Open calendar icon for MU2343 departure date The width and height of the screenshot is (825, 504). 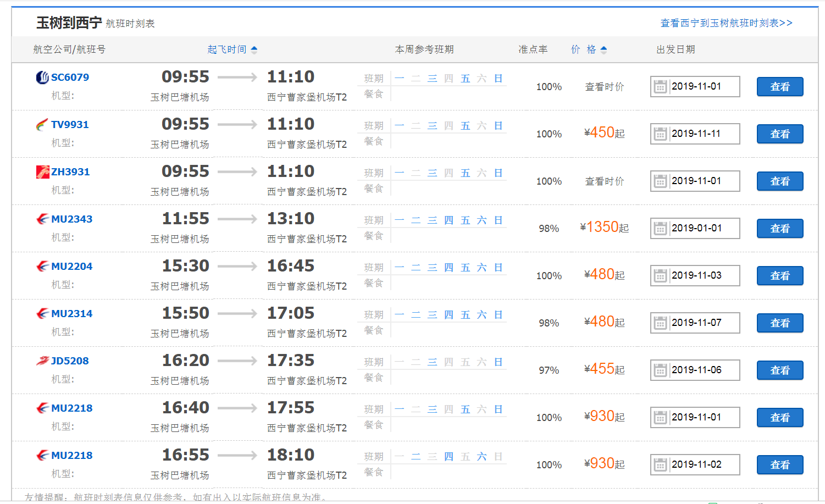[660, 229]
